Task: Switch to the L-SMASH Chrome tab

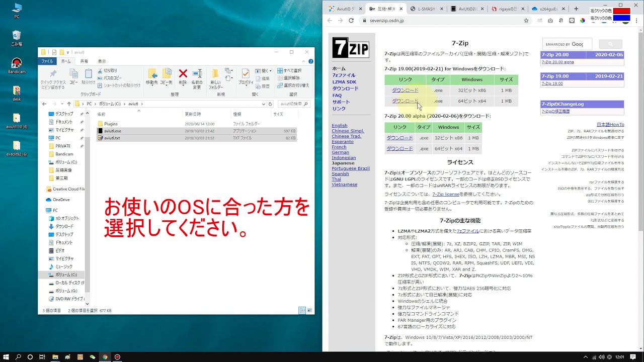Action: (426, 9)
